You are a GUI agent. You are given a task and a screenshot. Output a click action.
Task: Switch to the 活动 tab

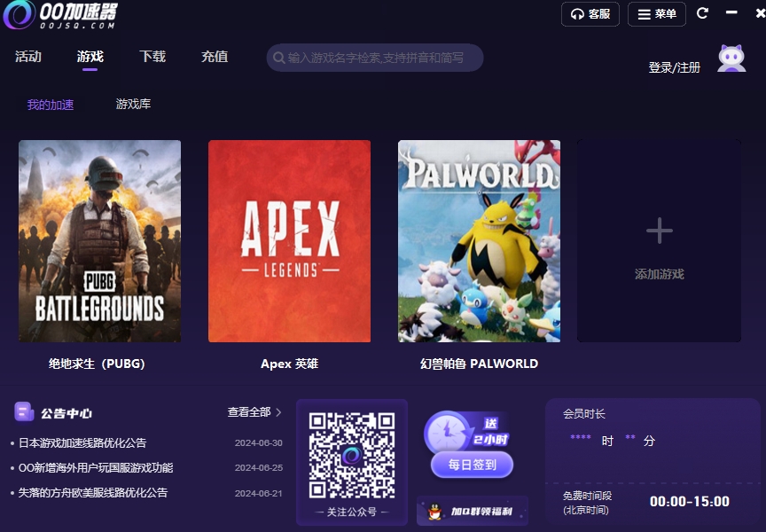click(x=28, y=57)
